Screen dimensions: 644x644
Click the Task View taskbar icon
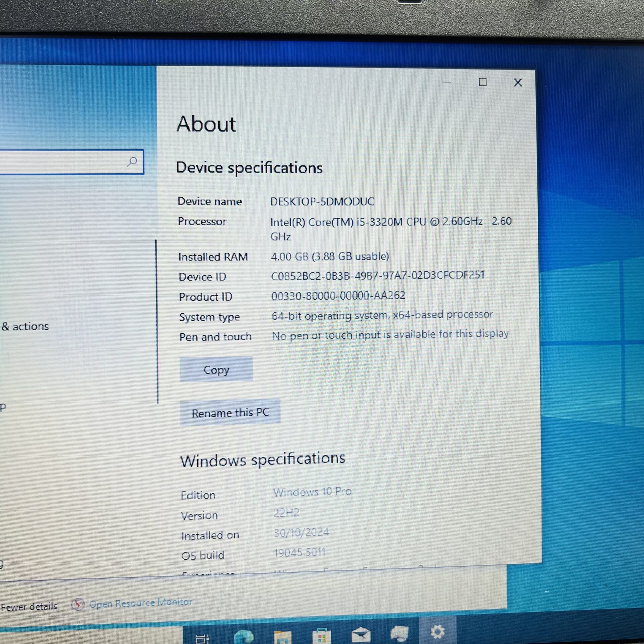(x=202, y=637)
